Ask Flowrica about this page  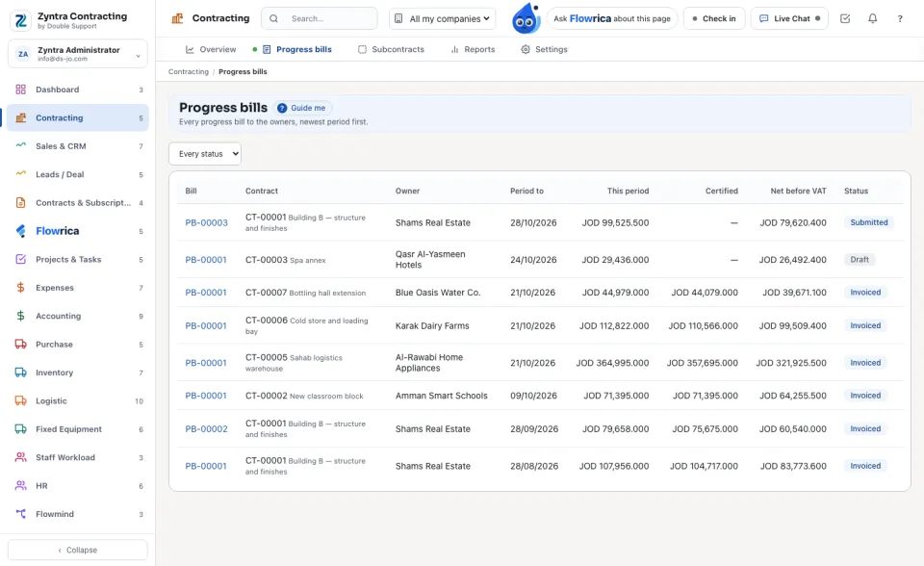[x=612, y=19]
